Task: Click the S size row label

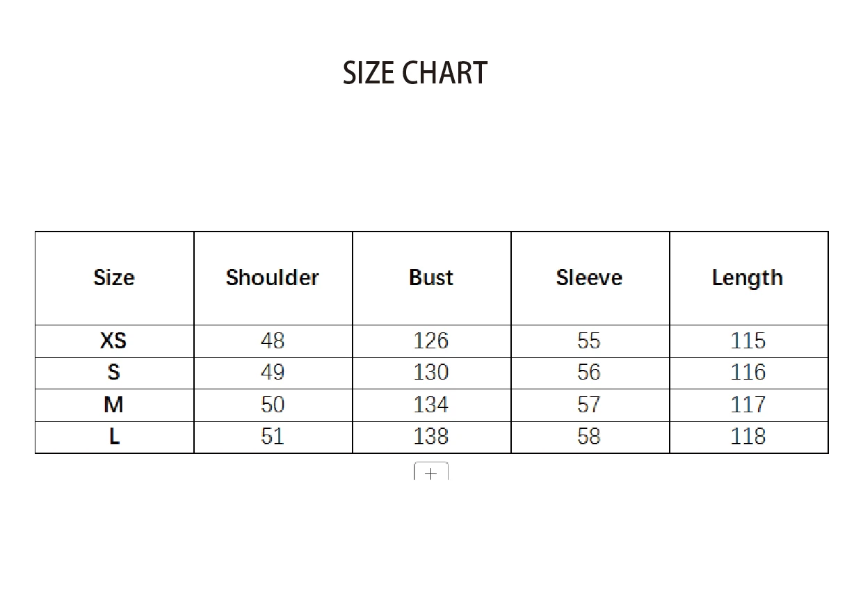Action: (114, 373)
